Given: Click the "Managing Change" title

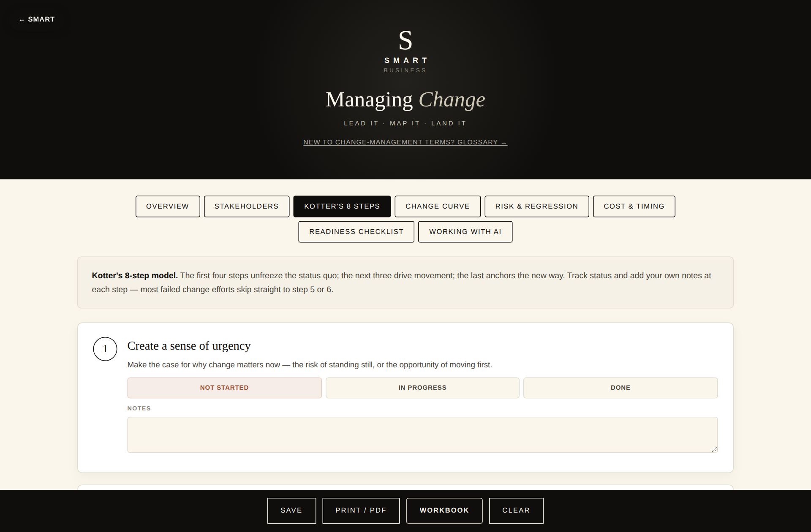Looking at the screenshot, I should click(x=405, y=100).
